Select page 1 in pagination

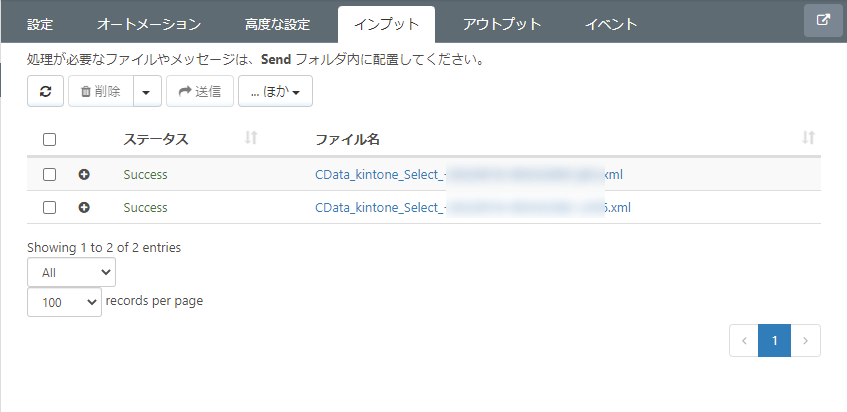coord(775,340)
